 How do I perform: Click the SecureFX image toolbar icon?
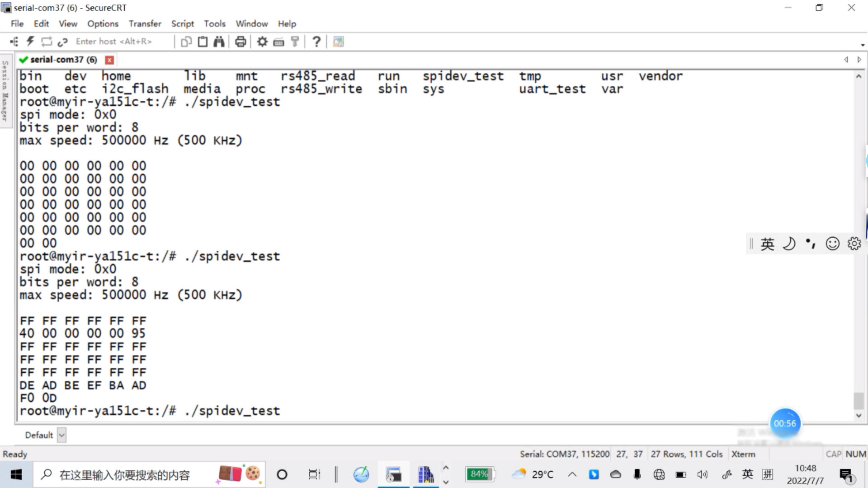pyautogui.click(x=338, y=42)
